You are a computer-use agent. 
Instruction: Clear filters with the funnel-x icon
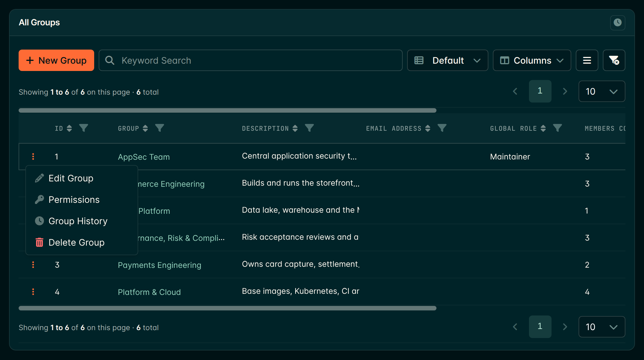click(614, 60)
